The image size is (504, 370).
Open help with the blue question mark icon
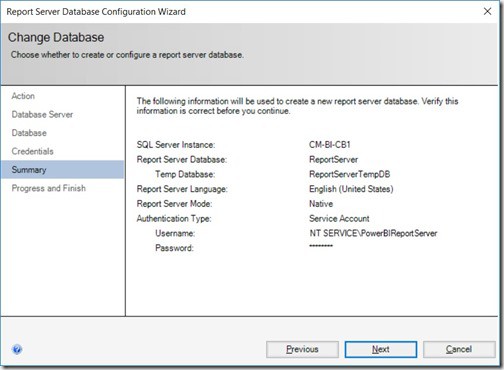17,349
